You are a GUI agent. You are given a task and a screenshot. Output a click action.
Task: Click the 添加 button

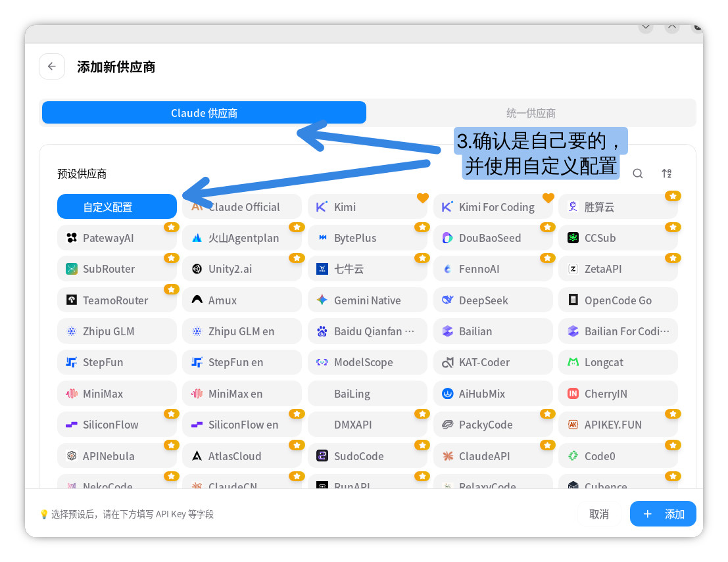662,514
